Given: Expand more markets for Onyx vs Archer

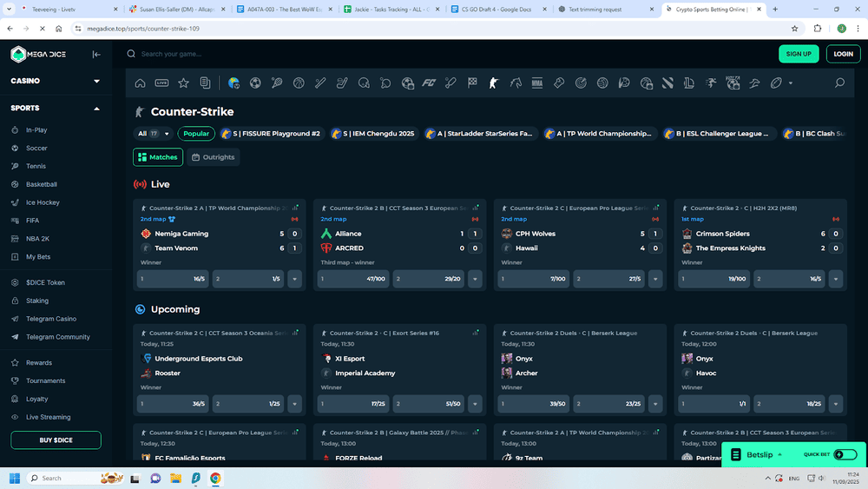Looking at the screenshot, I should (655, 404).
